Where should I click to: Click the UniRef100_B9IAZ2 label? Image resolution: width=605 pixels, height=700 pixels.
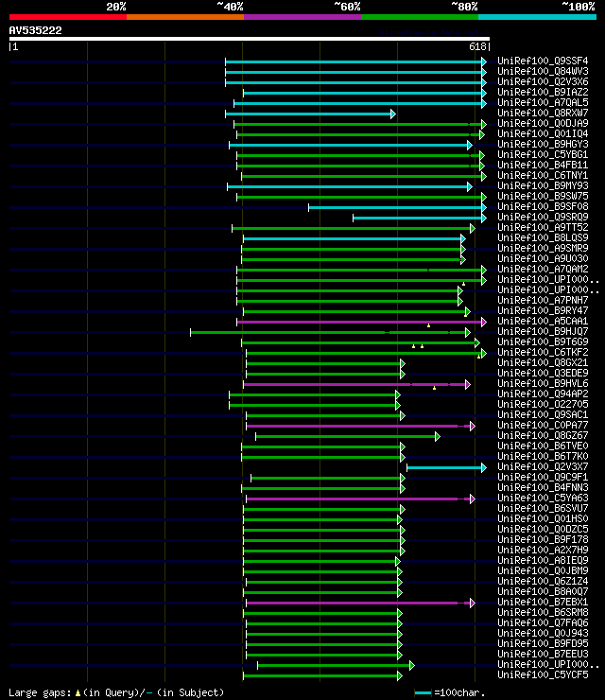coord(543,92)
